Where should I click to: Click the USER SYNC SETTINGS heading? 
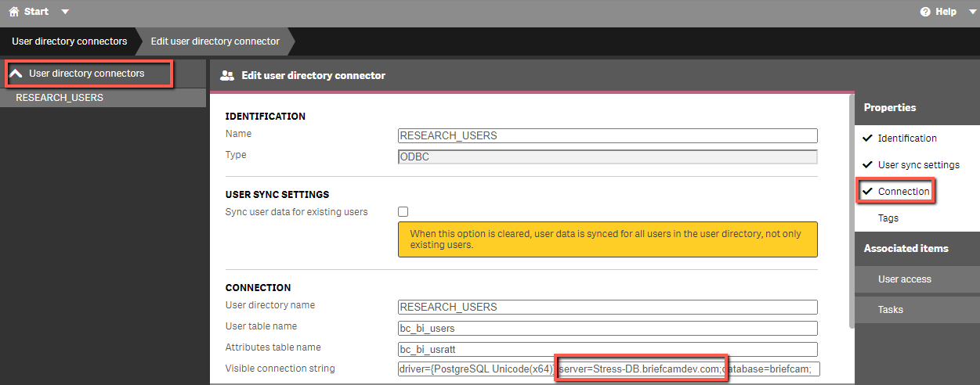click(277, 194)
